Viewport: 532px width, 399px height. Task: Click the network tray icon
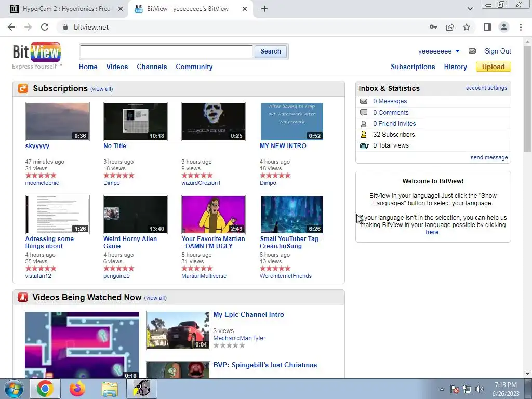pyautogui.click(x=467, y=389)
